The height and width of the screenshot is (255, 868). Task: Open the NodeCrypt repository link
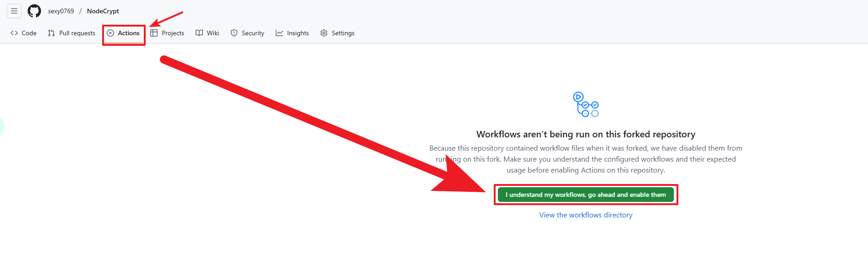[x=103, y=11]
